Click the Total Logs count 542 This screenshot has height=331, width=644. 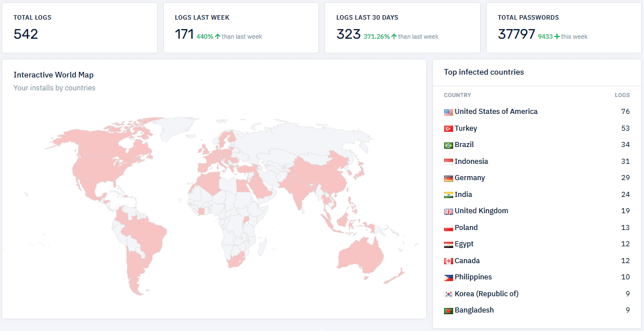(x=26, y=34)
